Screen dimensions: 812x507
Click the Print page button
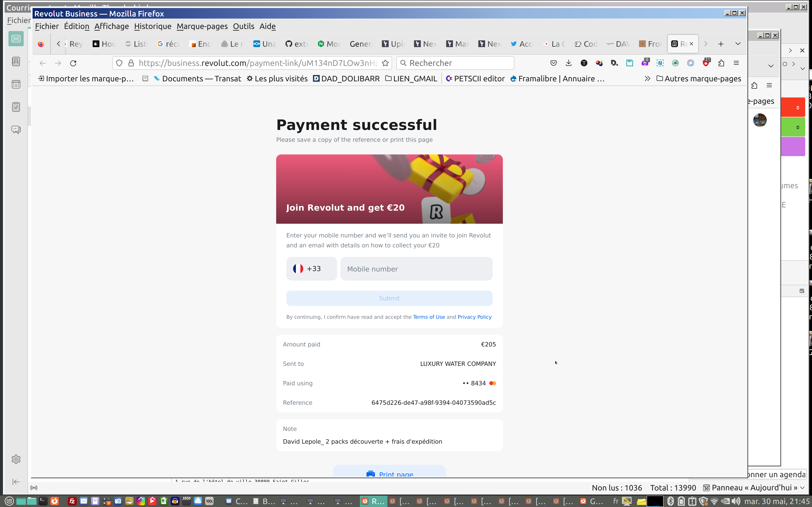pyautogui.click(x=389, y=473)
